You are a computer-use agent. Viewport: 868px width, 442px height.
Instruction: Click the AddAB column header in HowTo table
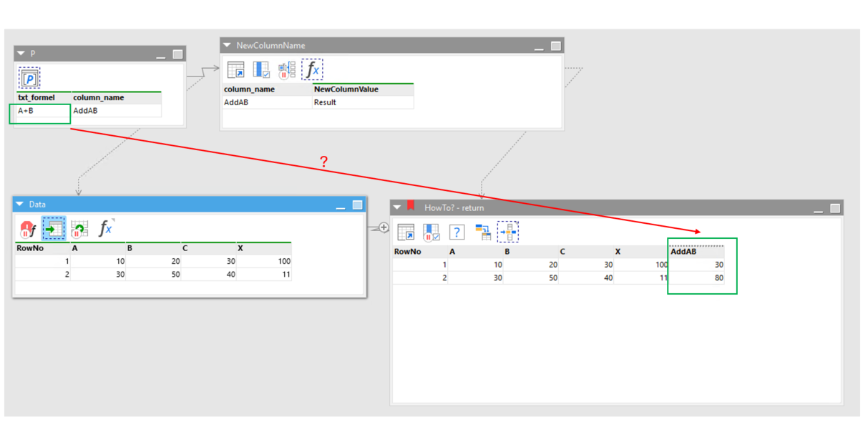pos(695,252)
